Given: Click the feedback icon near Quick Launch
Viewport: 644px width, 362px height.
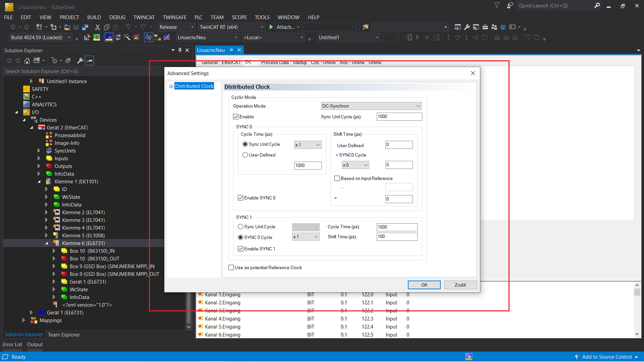Looking at the screenshot, I should pyautogui.click(x=510, y=6).
